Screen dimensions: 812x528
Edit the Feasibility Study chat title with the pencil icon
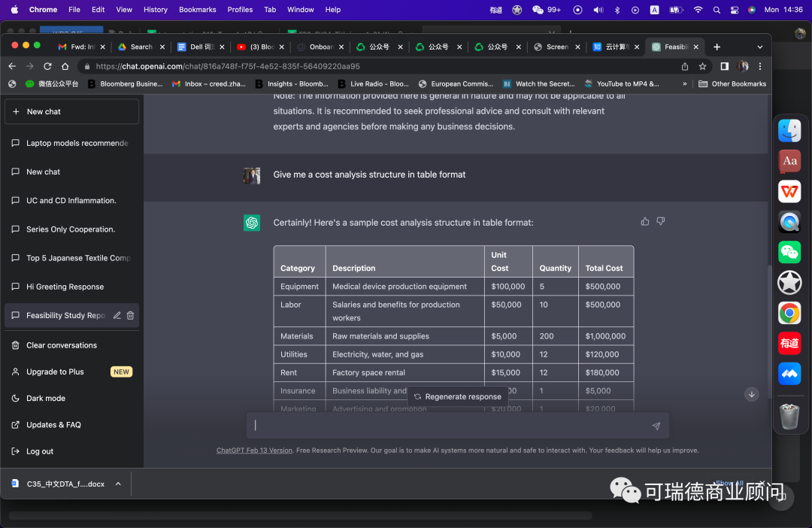tap(117, 315)
